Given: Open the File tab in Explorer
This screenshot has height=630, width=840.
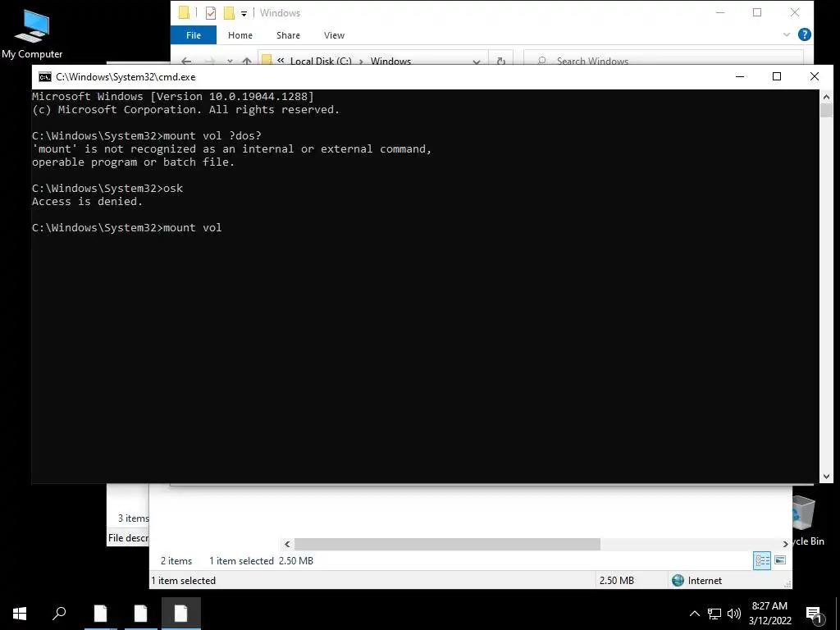Looking at the screenshot, I should (x=194, y=35).
